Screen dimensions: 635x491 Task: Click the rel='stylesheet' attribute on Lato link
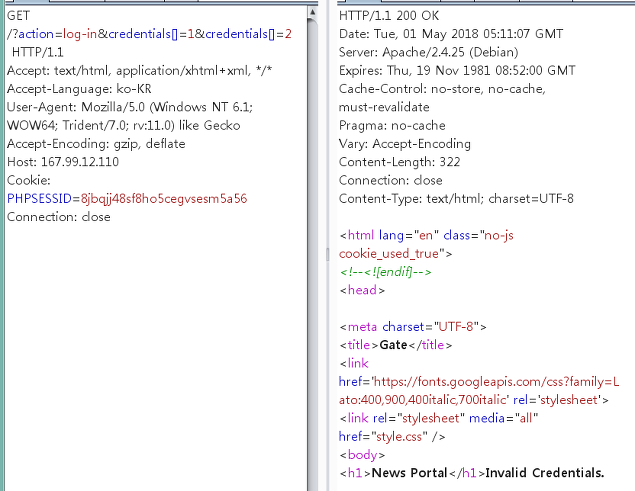(x=556, y=400)
